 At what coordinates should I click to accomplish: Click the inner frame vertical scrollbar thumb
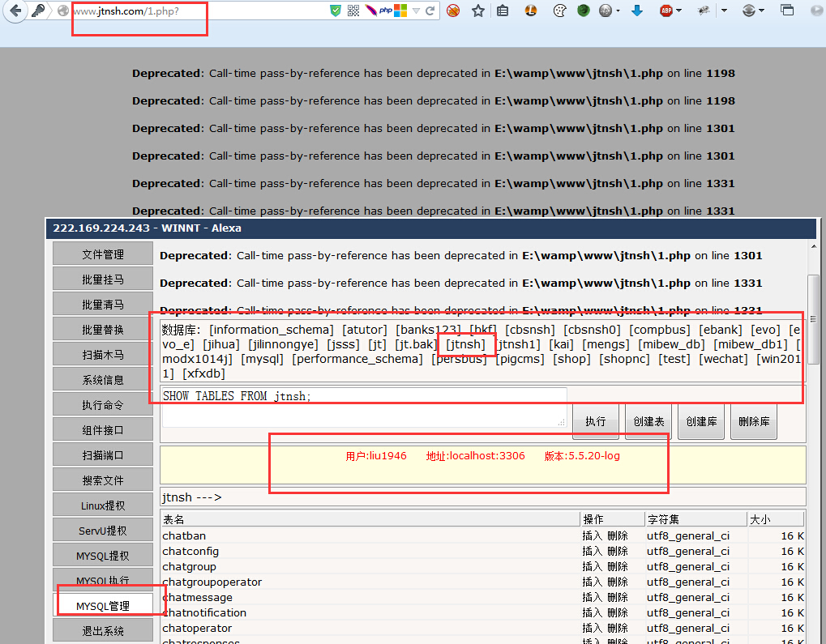coord(813,319)
